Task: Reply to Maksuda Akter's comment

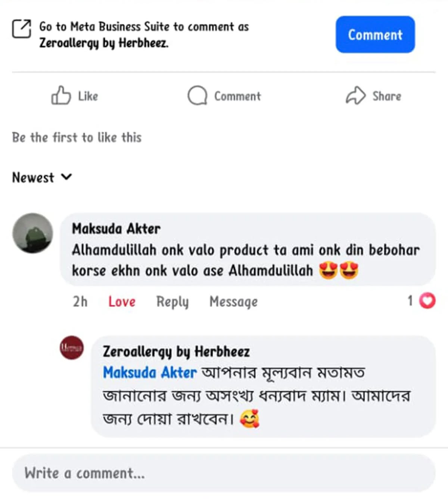Action: [172, 302]
